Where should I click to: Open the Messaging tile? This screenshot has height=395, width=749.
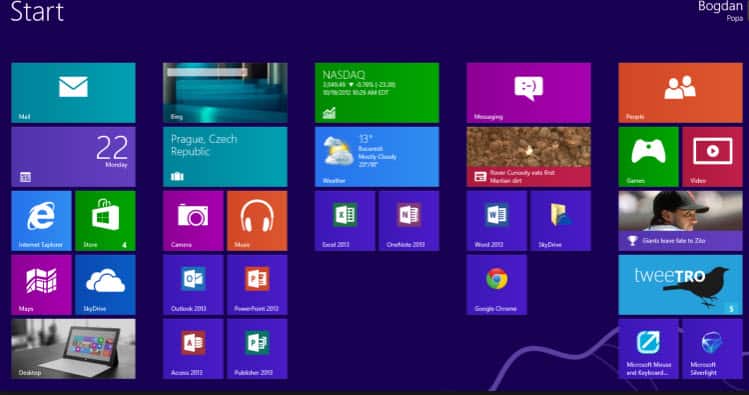point(529,93)
